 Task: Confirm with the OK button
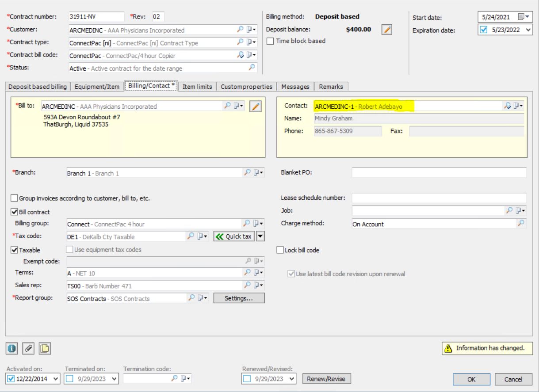[x=471, y=379]
